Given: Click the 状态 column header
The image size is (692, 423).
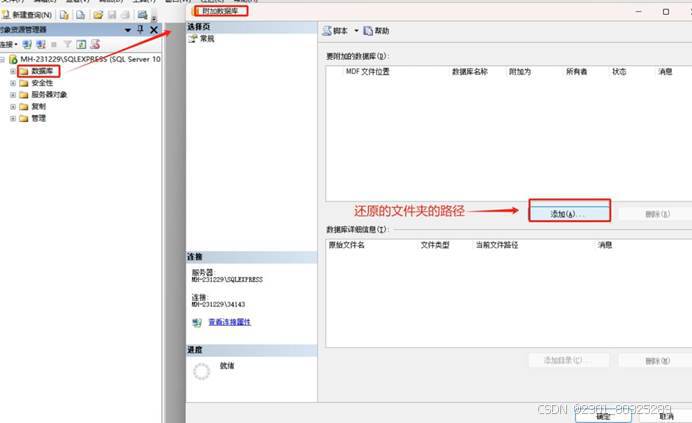Looking at the screenshot, I should pos(619,72).
